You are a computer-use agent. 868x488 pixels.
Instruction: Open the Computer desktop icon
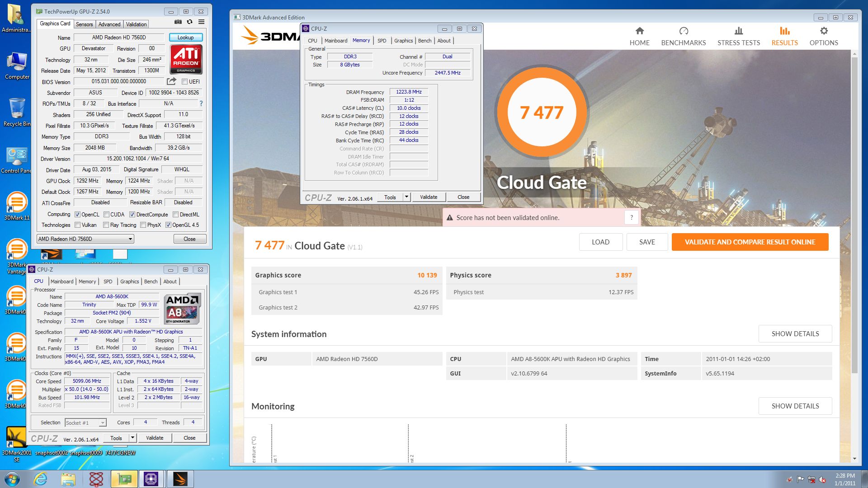[x=17, y=66]
